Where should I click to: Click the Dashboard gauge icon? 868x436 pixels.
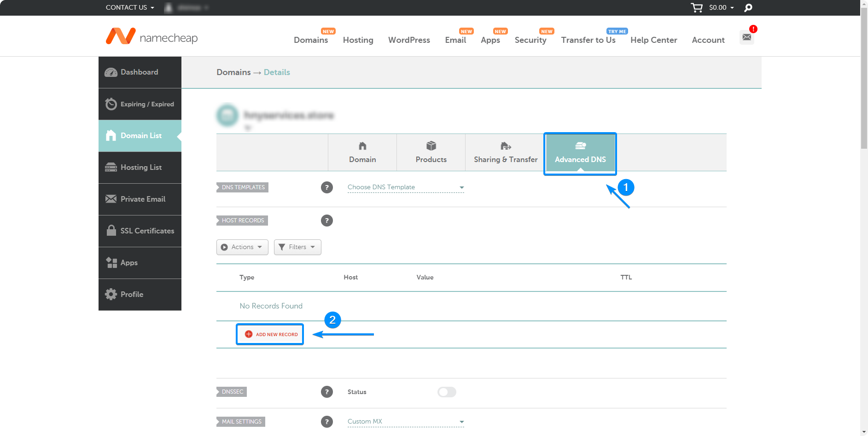pos(111,72)
